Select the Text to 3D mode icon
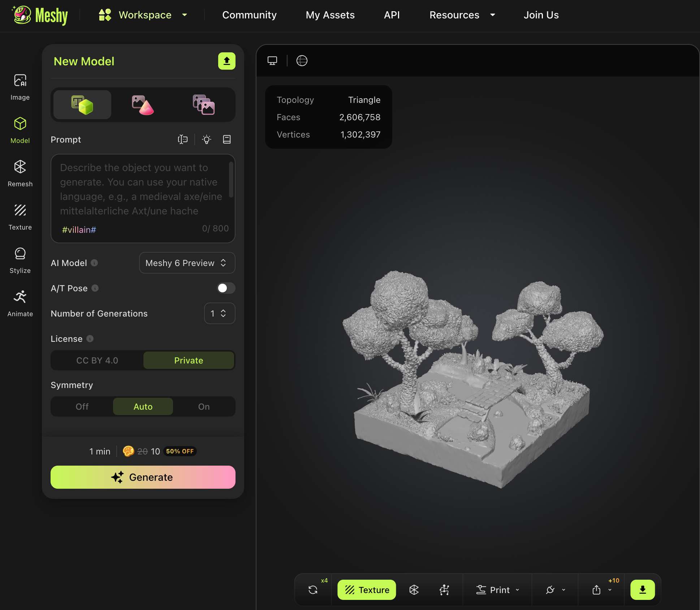The width and height of the screenshot is (700, 610). (82, 105)
